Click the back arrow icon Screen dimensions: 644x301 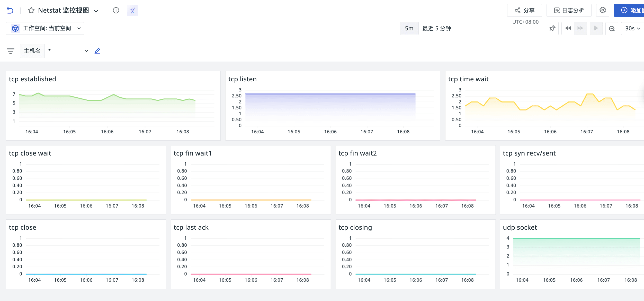click(x=10, y=10)
